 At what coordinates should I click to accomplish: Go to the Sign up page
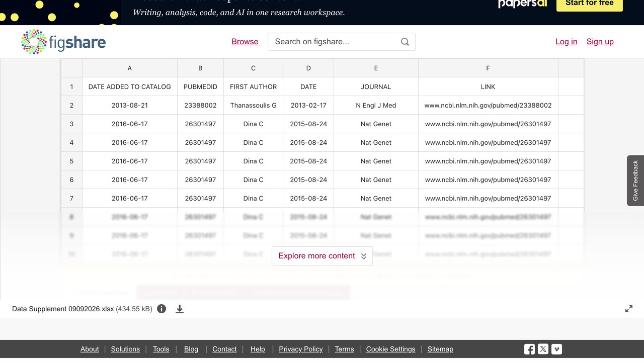pos(600,42)
